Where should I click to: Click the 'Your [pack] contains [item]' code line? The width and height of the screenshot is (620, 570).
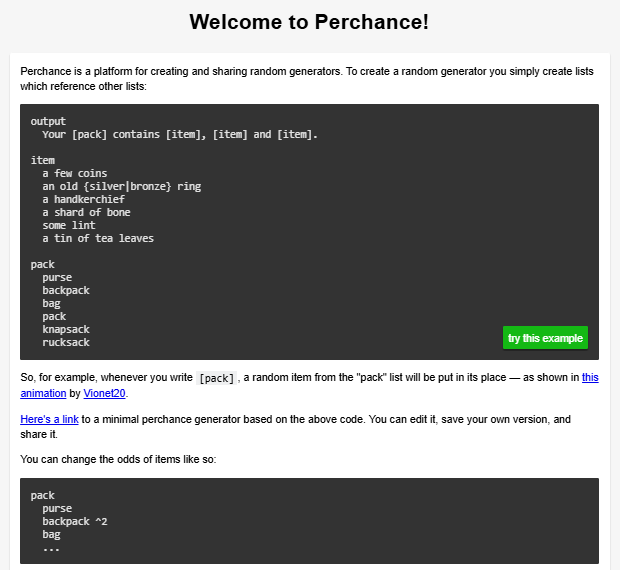(x=180, y=134)
